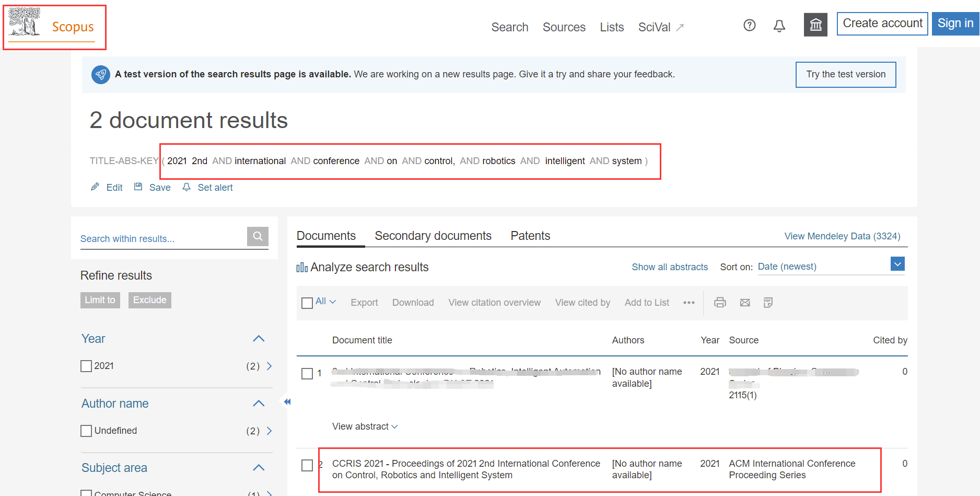980x496 pixels.
Task: Open the Search menu item
Action: 510,27
